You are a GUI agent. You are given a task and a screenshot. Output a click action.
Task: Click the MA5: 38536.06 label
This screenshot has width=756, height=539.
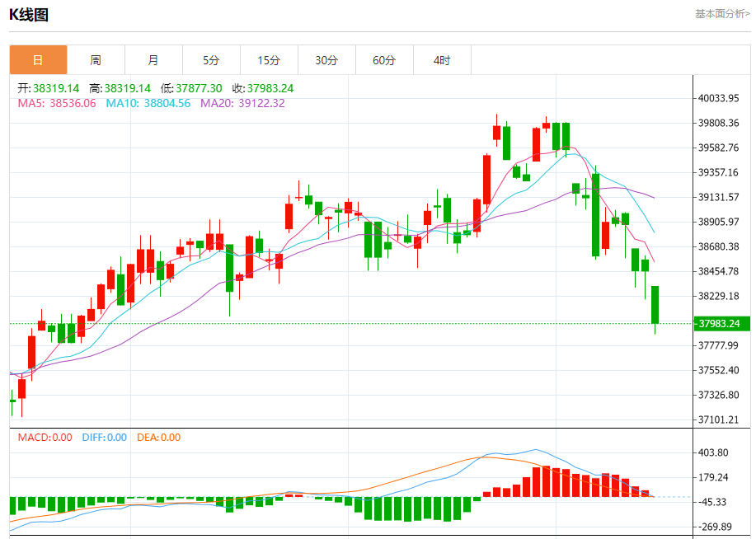(x=57, y=103)
